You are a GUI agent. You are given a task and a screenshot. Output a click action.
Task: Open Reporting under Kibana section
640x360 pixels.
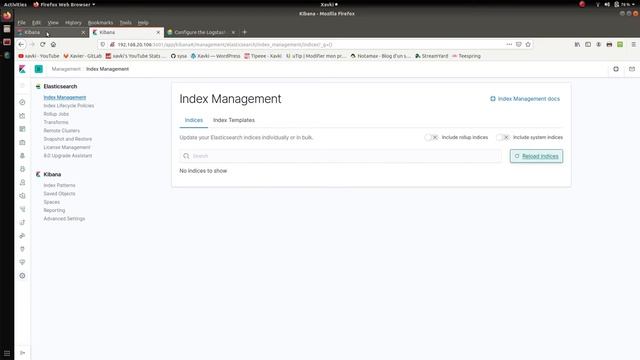(x=54, y=211)
